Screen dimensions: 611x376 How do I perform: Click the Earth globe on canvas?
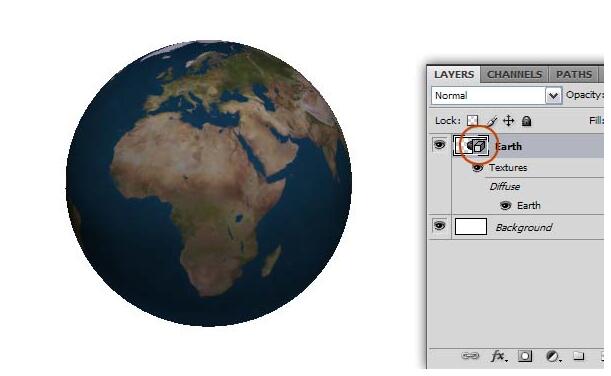(x=209, y=183)
